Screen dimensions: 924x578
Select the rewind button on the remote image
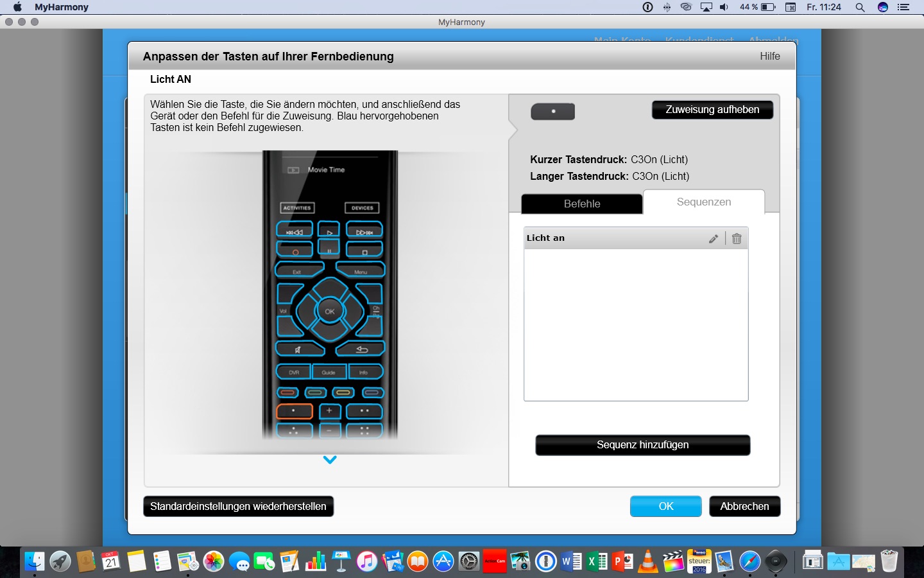[x=295, y=230]
